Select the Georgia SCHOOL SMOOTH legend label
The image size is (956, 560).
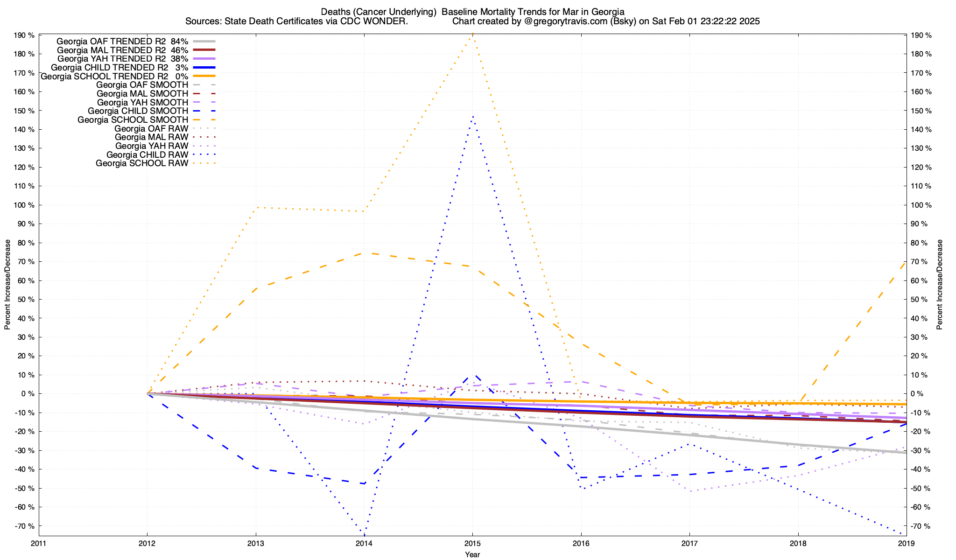point(133,120)
